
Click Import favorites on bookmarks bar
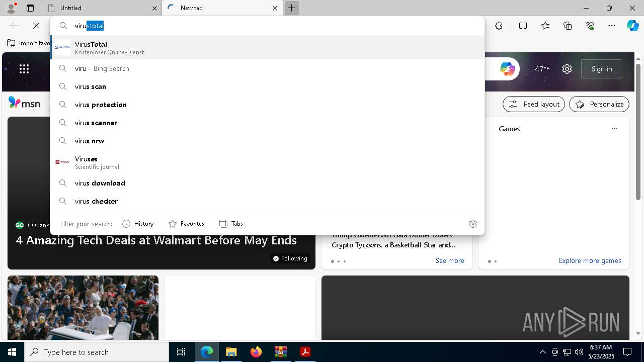point(29,43)
